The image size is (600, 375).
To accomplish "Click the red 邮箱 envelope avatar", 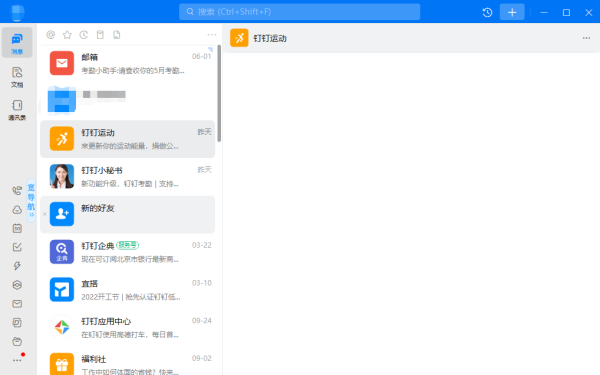I will pos(62,63).
